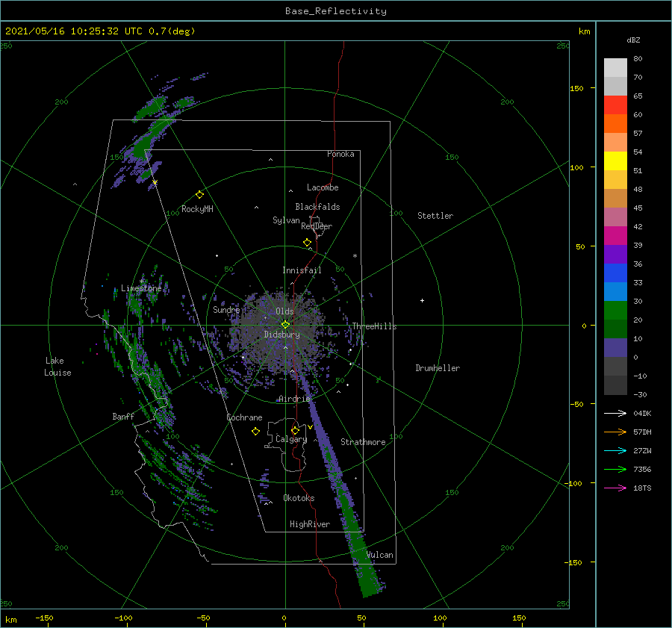Screen dimensions: 672x628
Task: Click the Stettler city label
Action: pos(435,216)
